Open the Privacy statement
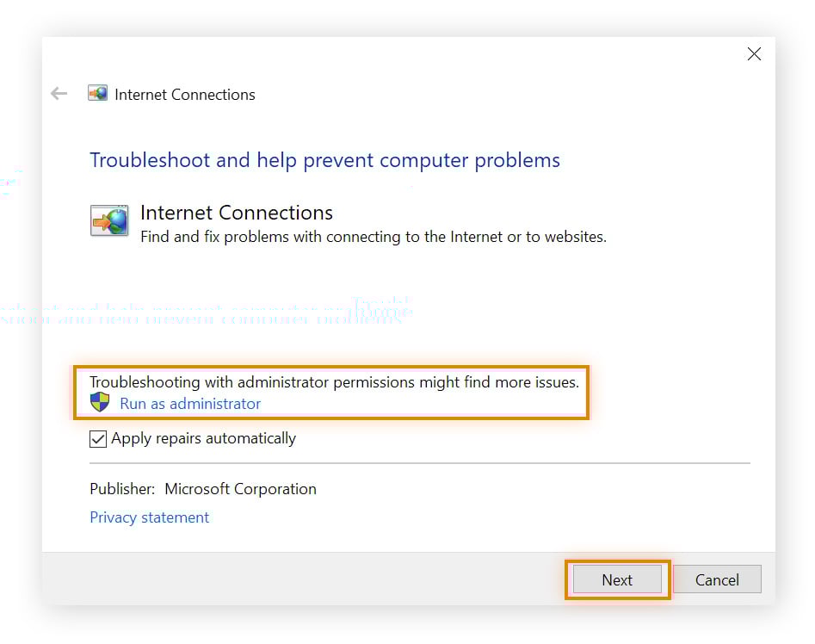The image size is (815, 644). pyautogui.click(x=149, y=517)
